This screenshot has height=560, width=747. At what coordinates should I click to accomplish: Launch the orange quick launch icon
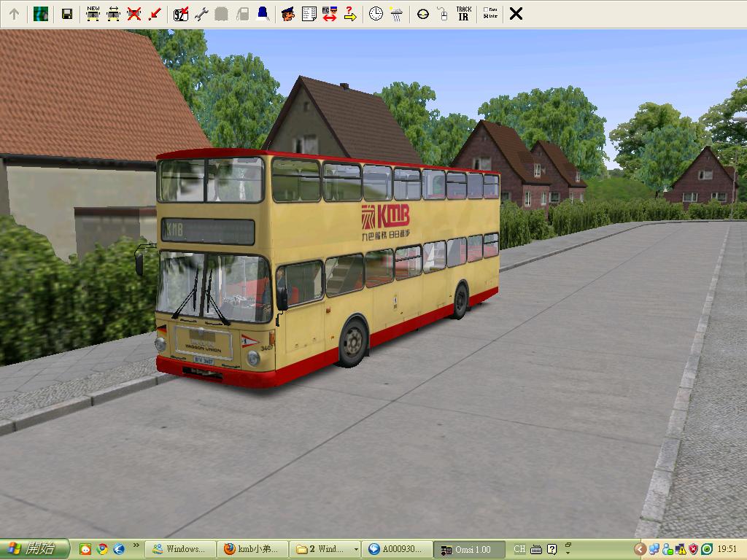pyautogui.click(x=85, y=549)
